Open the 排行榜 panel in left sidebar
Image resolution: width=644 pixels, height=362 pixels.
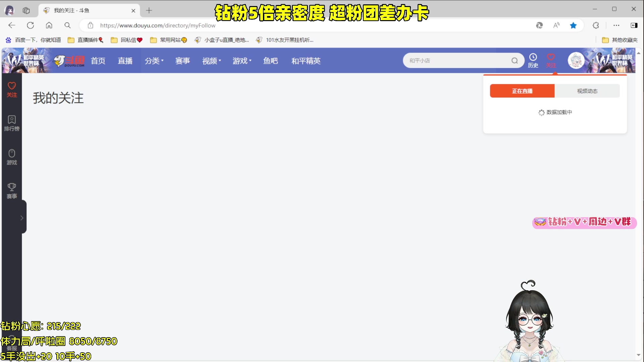click(12, 123)
